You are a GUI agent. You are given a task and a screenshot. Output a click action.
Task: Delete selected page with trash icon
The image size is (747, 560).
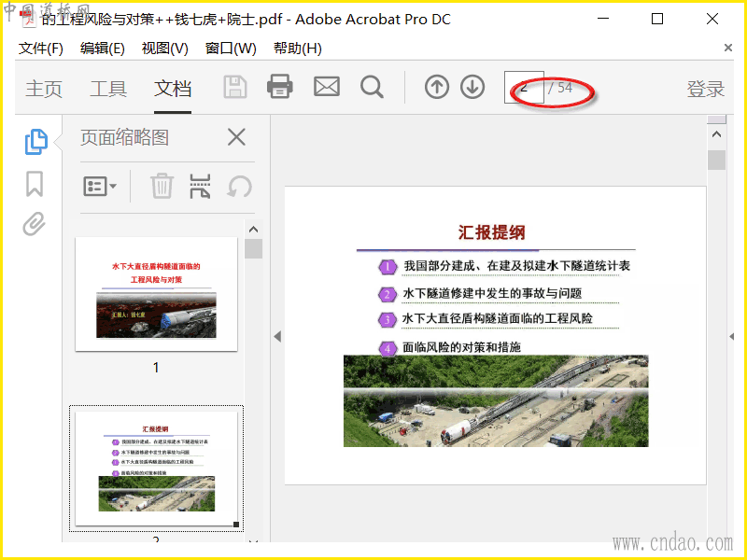click(x=162, y=186)
